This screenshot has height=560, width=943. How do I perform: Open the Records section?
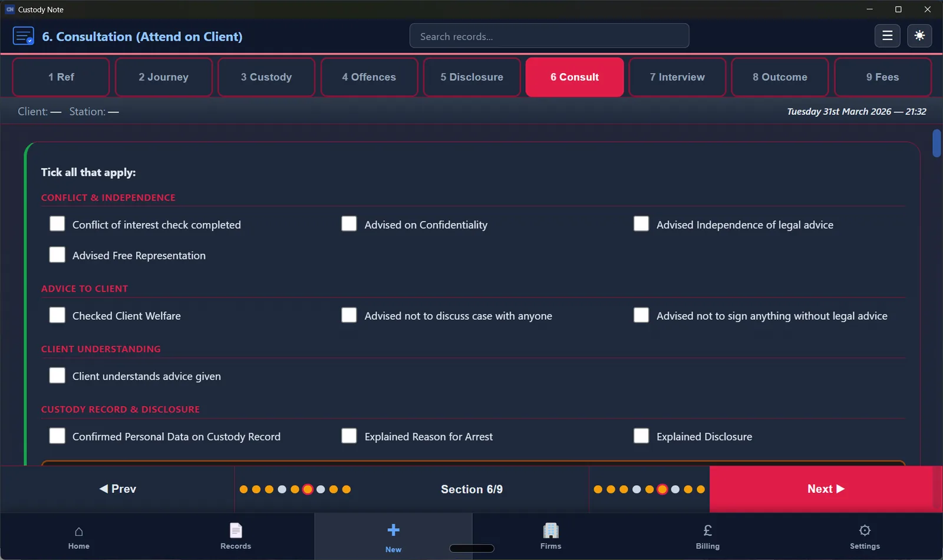235,536
